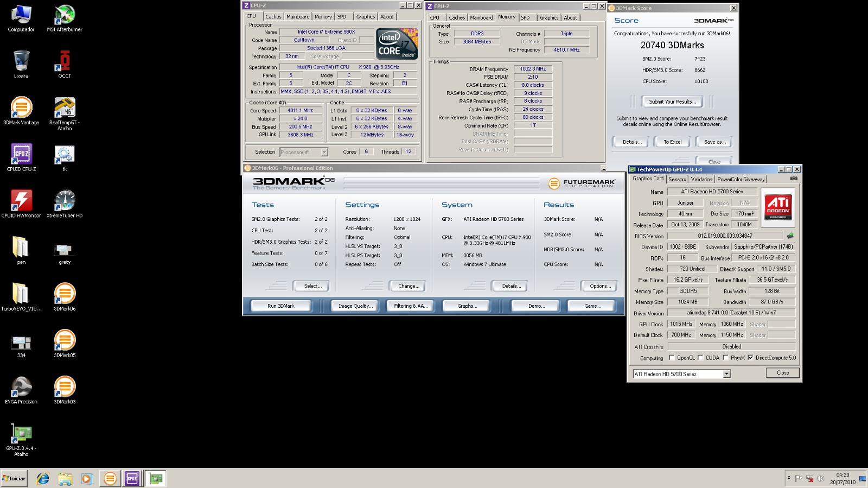Open the Lixeira recycle bin icon
This screenshot has height=488, width=868.
(x=21, y=65)
